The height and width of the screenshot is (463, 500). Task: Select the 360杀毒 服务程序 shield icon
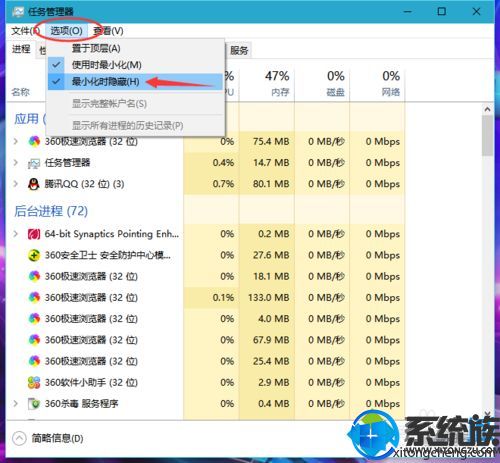(34, 404)
